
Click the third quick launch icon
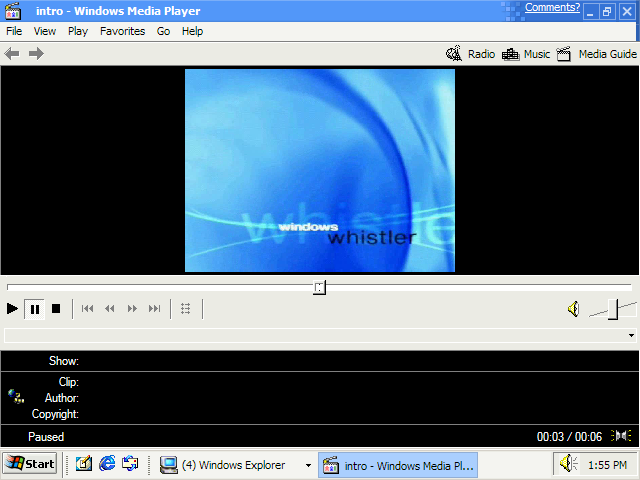click(130, 464)
